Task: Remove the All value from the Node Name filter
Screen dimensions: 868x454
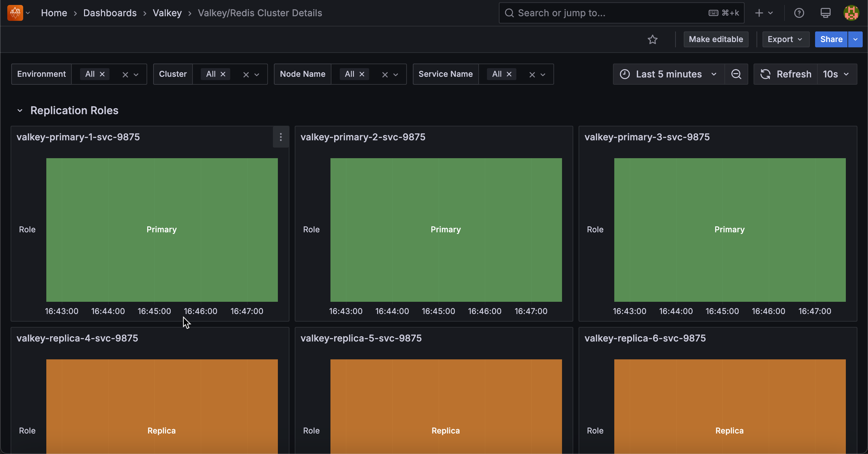Action: point(362,74)
